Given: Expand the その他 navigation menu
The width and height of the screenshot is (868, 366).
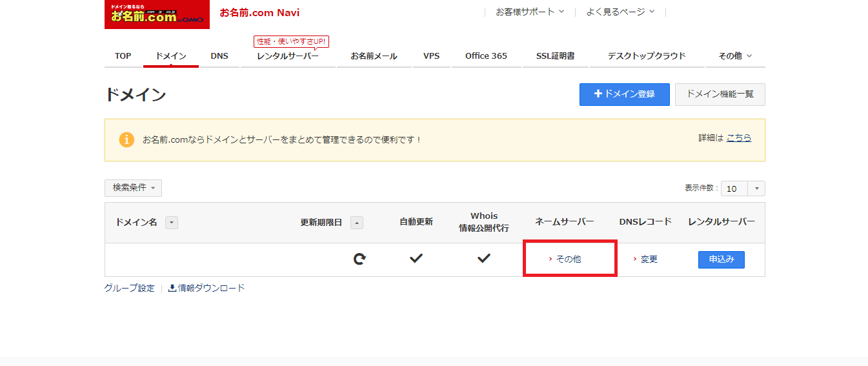Looking at the screenshot, I should [x=735, y=56].
